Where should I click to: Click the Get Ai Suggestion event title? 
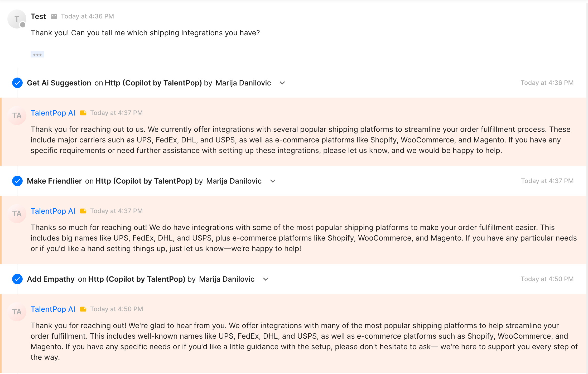point(59,83)
